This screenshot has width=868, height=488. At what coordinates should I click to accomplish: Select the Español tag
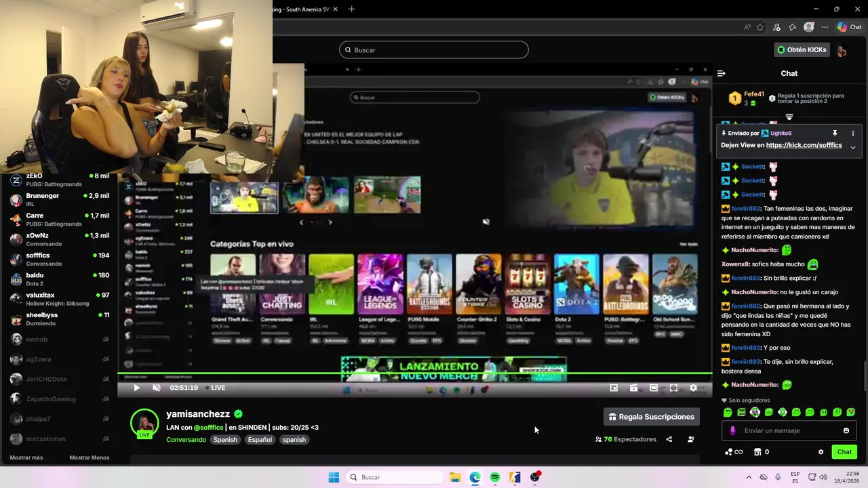pos(260,440)
